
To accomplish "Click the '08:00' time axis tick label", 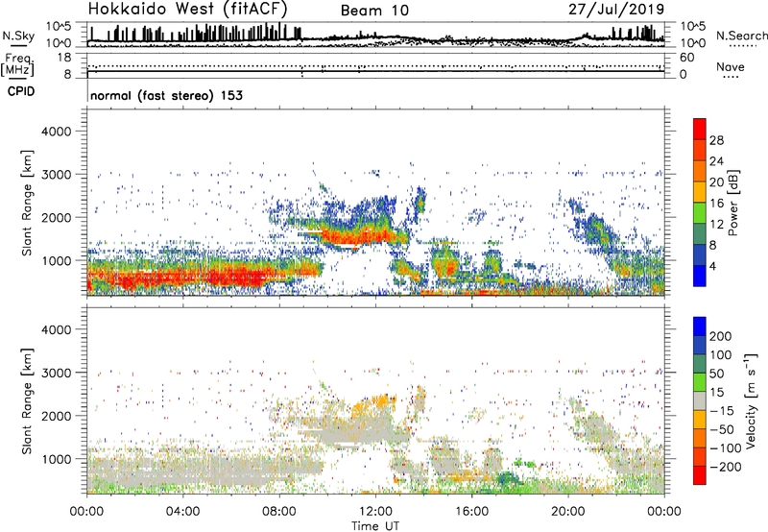I will (x=279, y=512).
